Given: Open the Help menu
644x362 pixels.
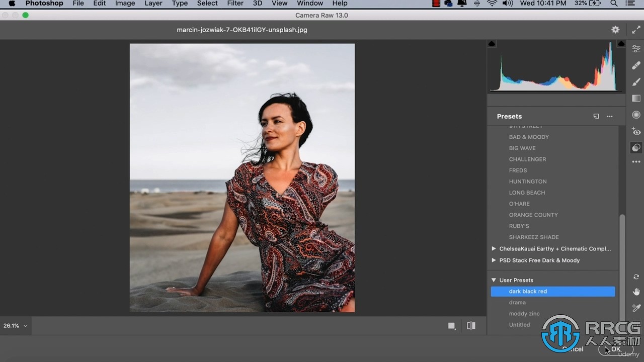Looking at the screenshot, I should pyautogui.click(x=340, y=4).
